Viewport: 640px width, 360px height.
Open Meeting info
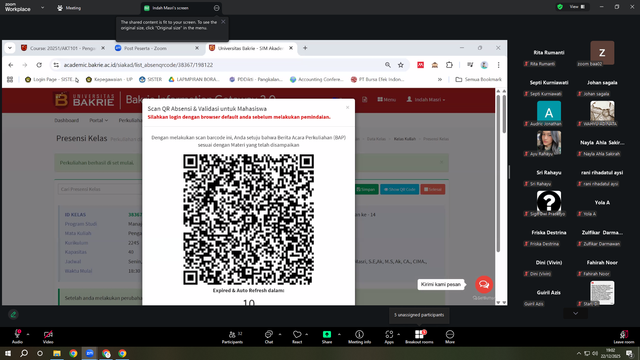tap(360, 336)
